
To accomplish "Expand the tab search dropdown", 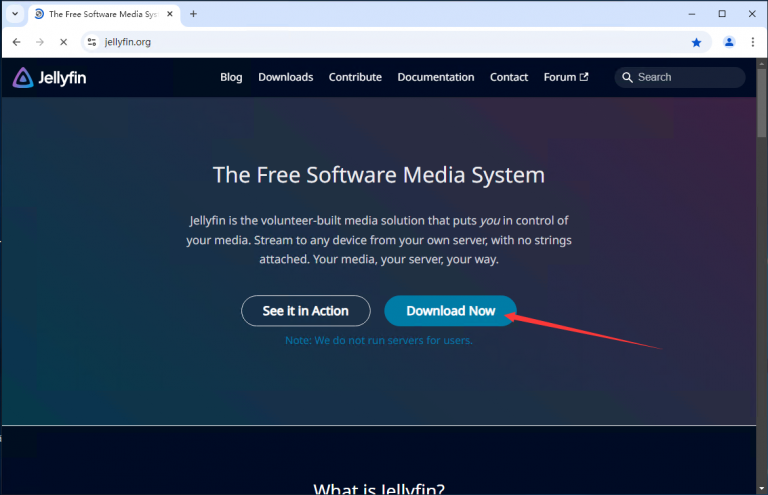I will coord(14,14).
